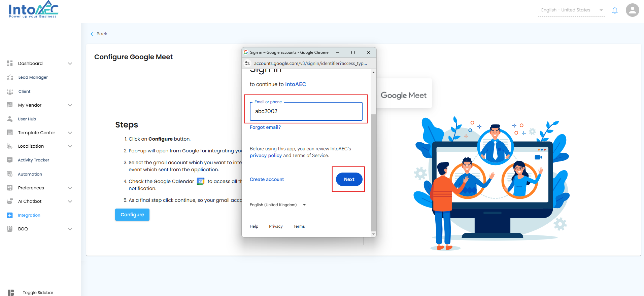Click Toggle Sidebar label

pyautogui.click(x=38, y=293)
